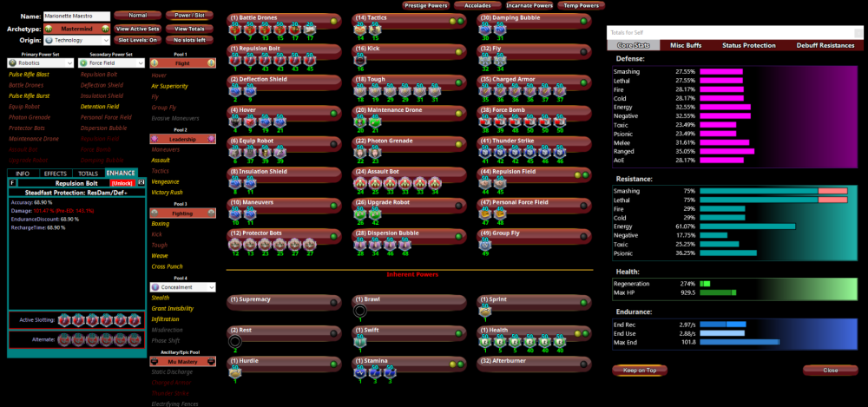This screenshot has height=407, width=868.
Task: Toggle the Sprint inherent power indicator
Action: click(x=585, y=301)
